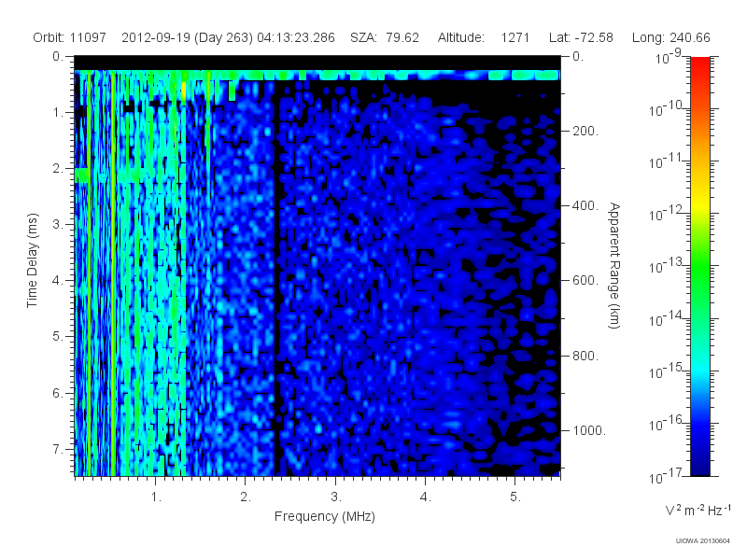Click the 'Lat: -72.58' text

581,37
